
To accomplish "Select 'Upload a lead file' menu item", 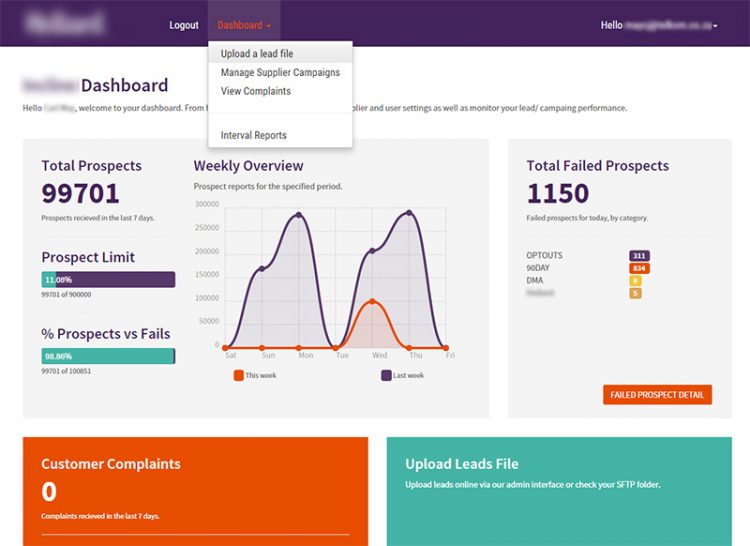I will click(x=257, y=54).
